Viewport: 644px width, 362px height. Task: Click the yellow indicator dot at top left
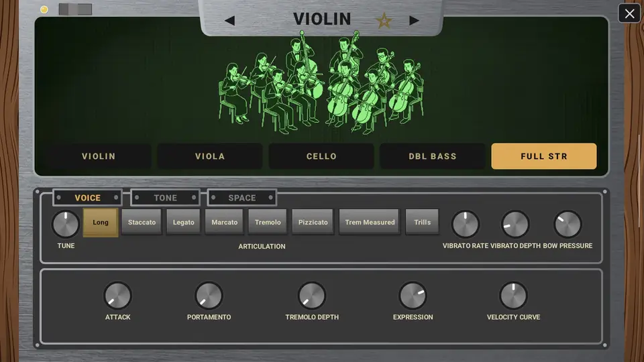[x=44, y=9]
